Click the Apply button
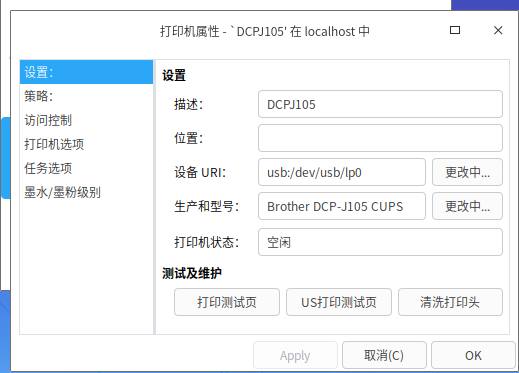Screen dimensions: 519x373 (x=295, y=355)
